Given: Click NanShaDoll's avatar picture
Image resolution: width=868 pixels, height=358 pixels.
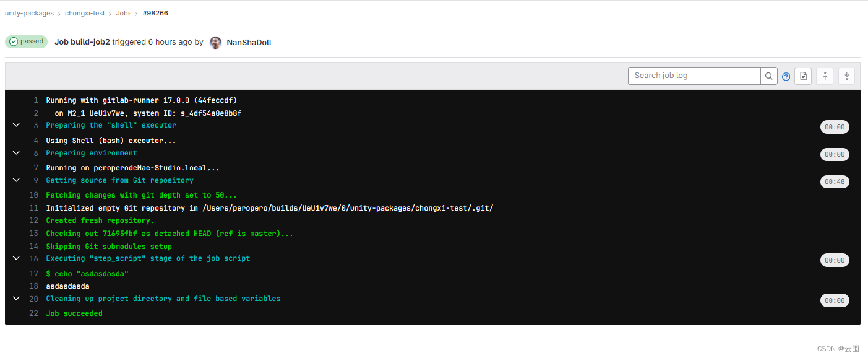Looking at the screenshot, I should 215,42.
